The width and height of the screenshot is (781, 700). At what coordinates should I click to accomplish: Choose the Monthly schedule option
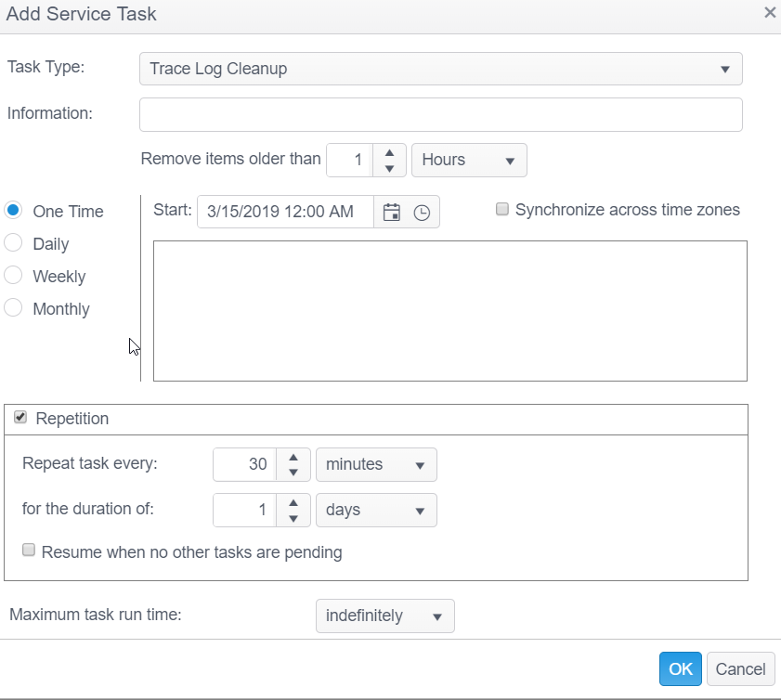13,309
